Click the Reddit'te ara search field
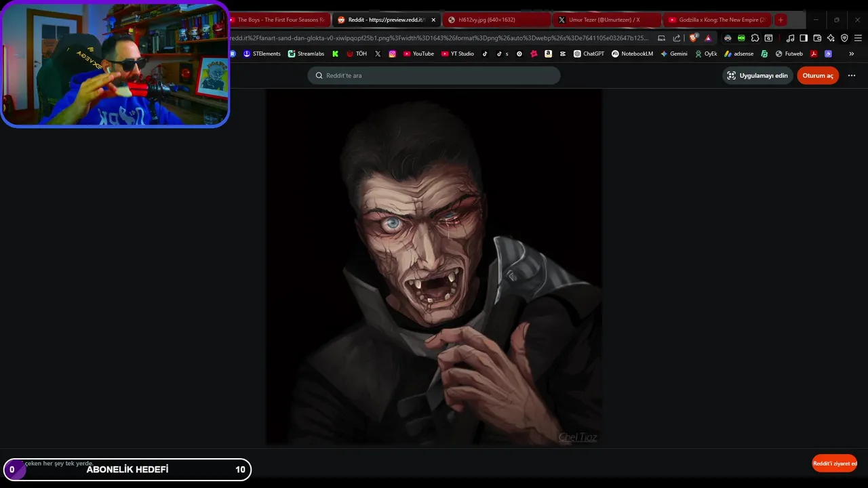The image size is (868, 488). point(434,75)
